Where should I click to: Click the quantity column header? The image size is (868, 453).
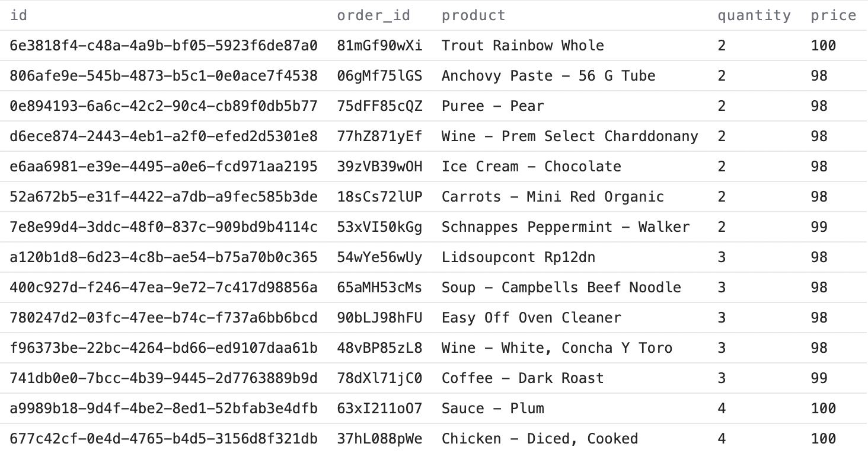tap(754, 15)
